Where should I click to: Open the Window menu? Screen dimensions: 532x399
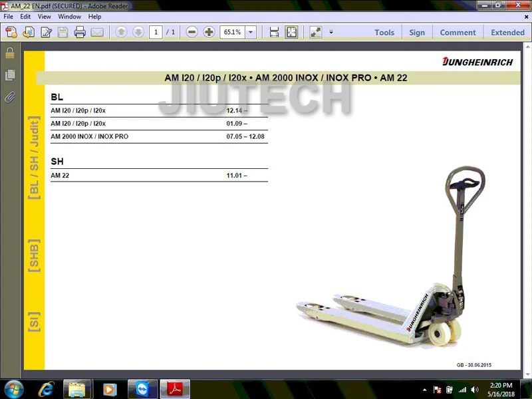[70, 17]
